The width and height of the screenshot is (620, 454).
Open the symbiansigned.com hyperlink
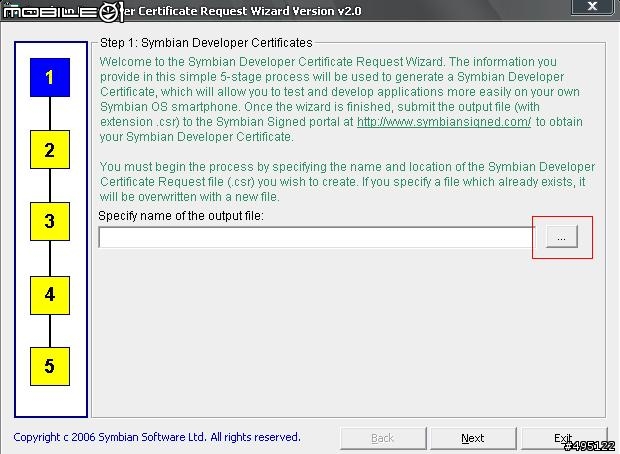coord(444,122)
